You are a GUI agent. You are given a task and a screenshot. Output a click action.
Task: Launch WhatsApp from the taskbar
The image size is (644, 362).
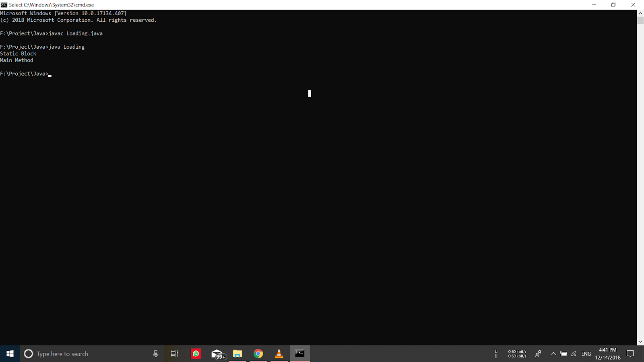196,354
